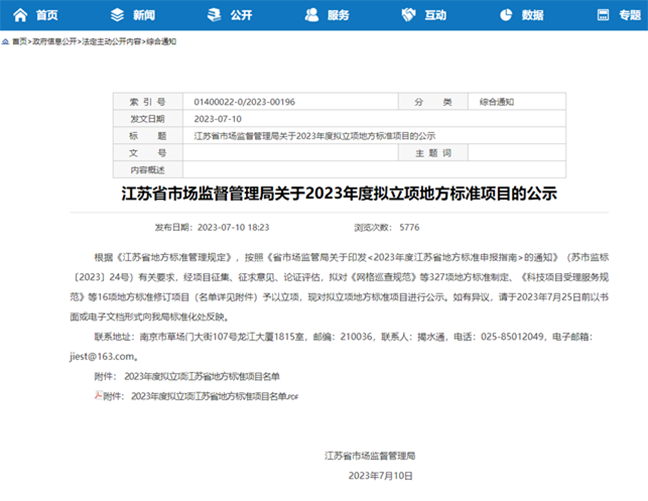Click the 互动 handshake icon
The image size is (648, 501).
point(408,15)
